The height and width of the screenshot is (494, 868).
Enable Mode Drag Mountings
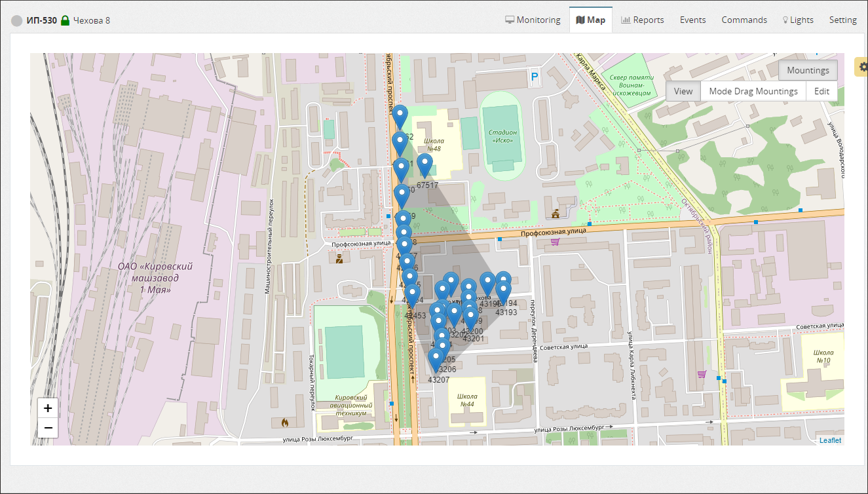pos(753,91)
